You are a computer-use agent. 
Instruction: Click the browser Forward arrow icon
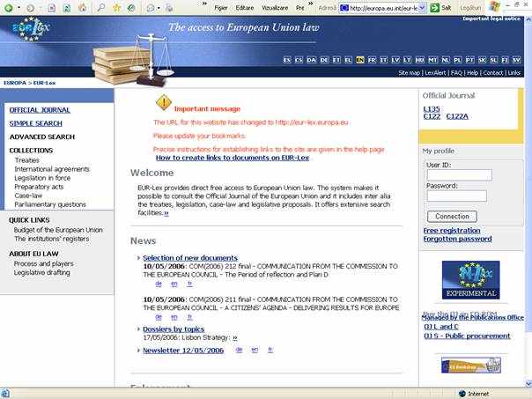(30, 8)
